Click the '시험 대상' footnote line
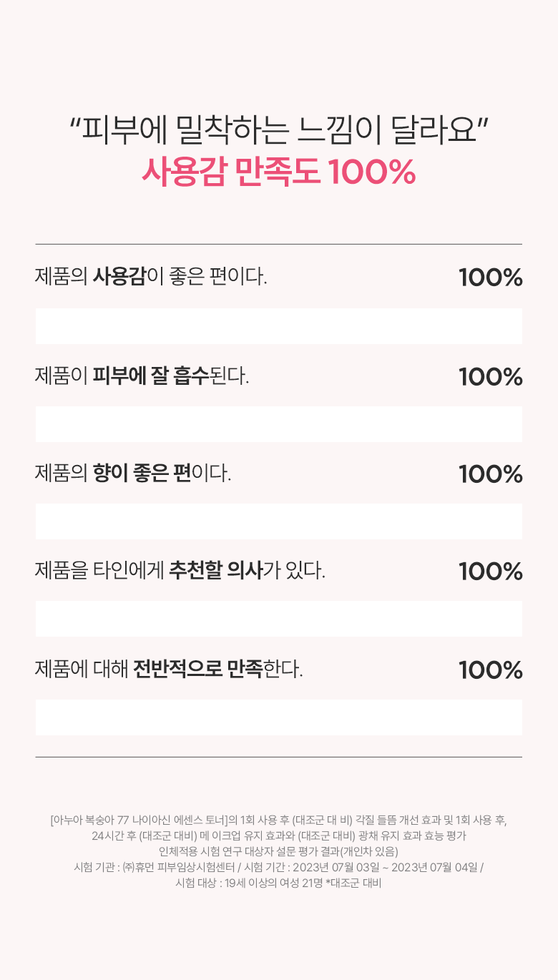Screen dimensions: 558x980 279,883
